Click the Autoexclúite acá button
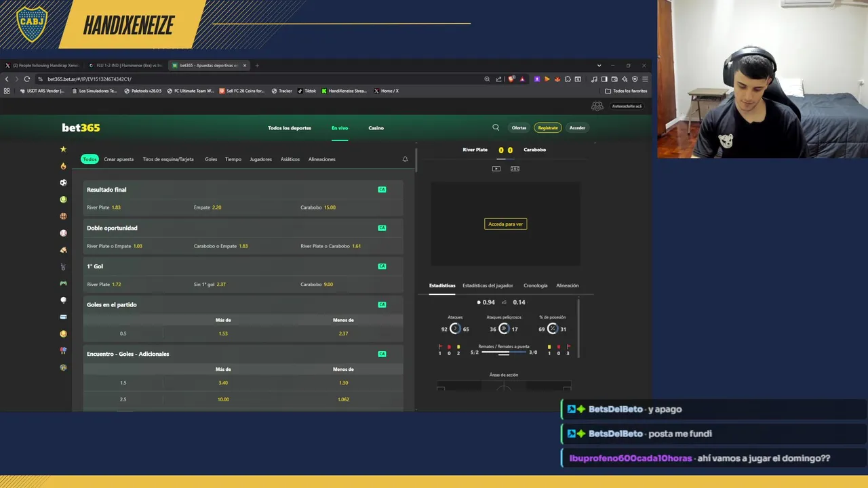This screenshot has height=488, width=868. tap(627, 106)
